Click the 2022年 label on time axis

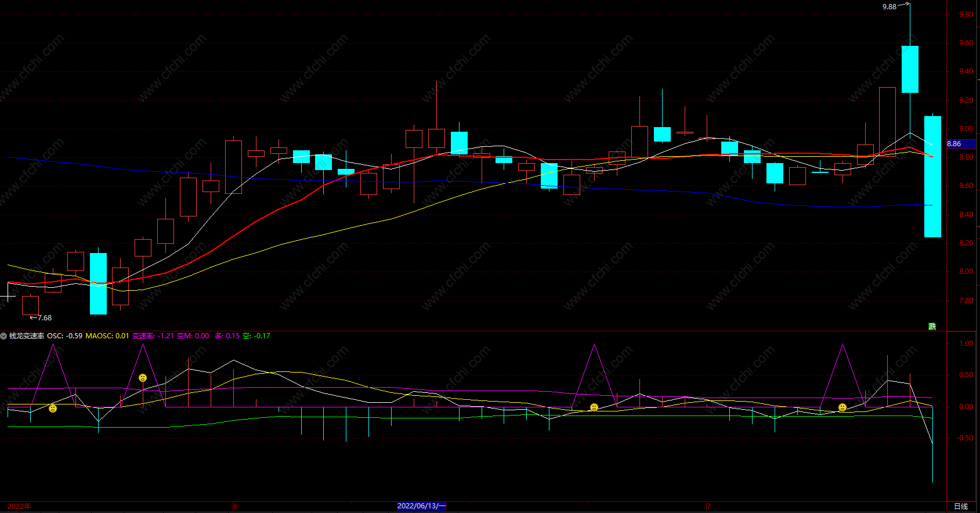pos(20,506)
